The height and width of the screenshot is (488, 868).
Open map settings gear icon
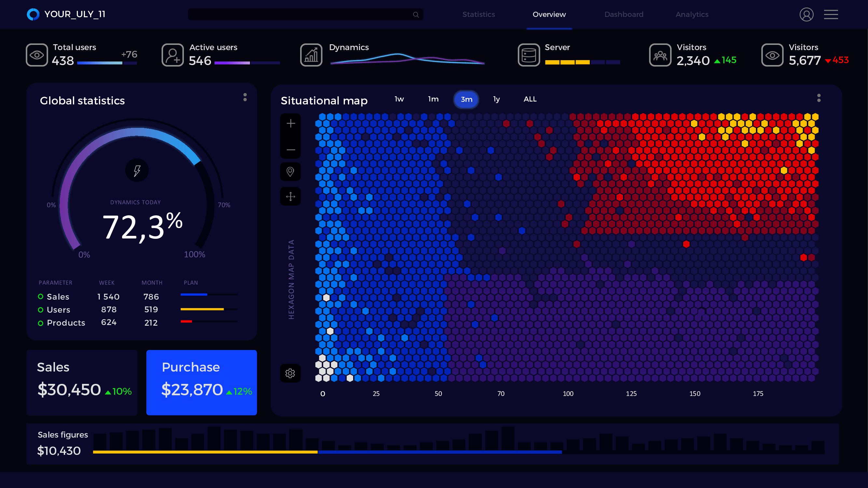[290, 373]
